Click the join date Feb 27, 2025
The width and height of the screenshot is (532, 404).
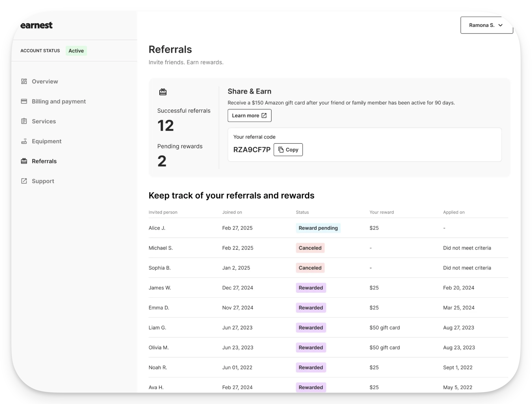[x=237, y=228]
